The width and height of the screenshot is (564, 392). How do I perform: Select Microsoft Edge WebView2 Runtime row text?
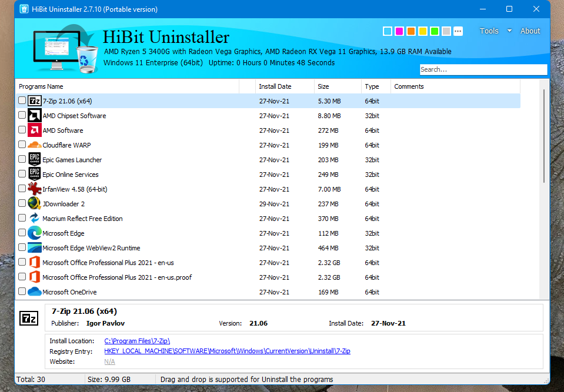point(91,248)
